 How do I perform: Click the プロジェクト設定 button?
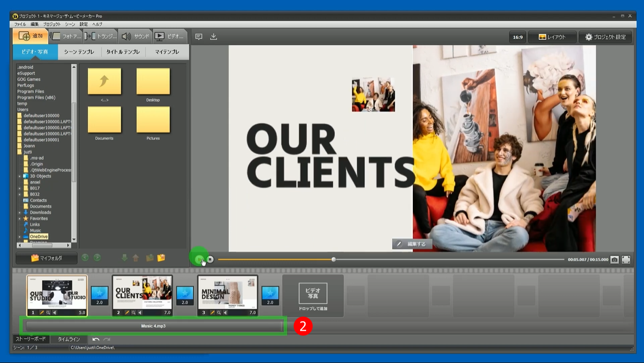[x=605, y=37]
